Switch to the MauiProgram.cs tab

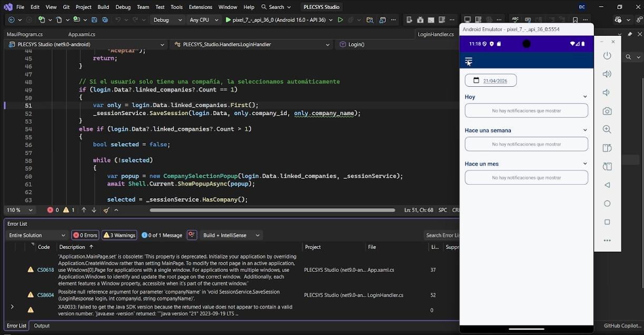(24, 34)
